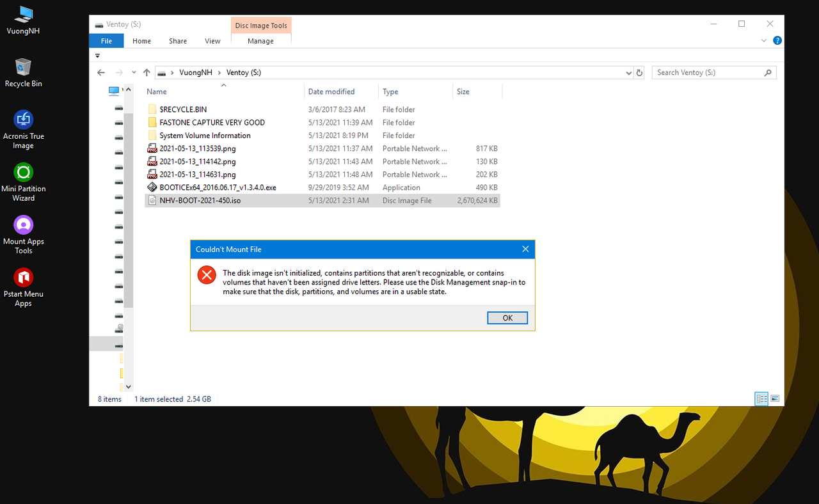The height and width of the screenshot is (504, 819).
Task: Go forward with the Forward arrow
Action: coord(119,72)
